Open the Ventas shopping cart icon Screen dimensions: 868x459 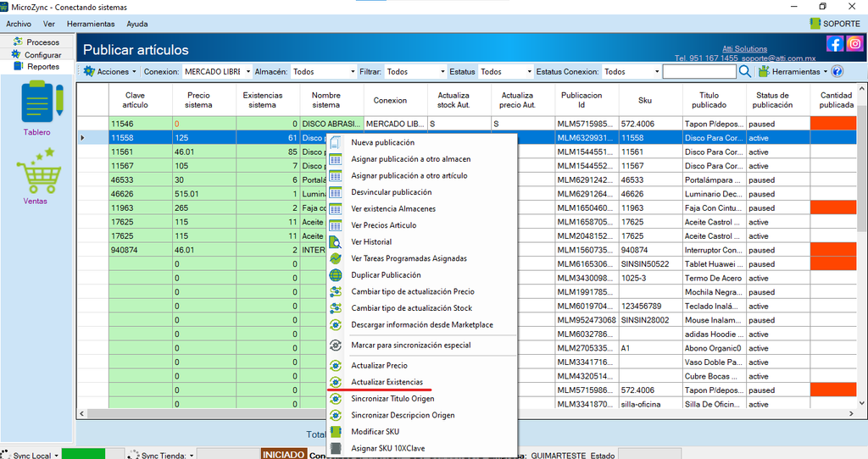pos(39,171)
